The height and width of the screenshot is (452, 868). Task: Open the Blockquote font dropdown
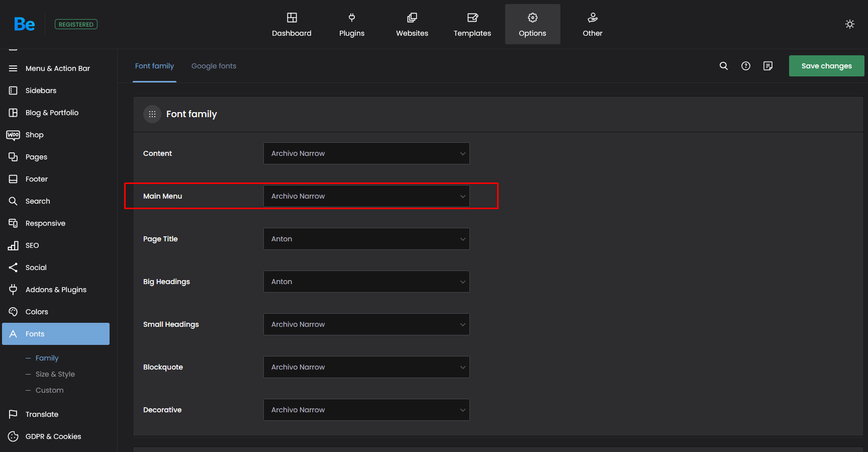pos(366,367)
